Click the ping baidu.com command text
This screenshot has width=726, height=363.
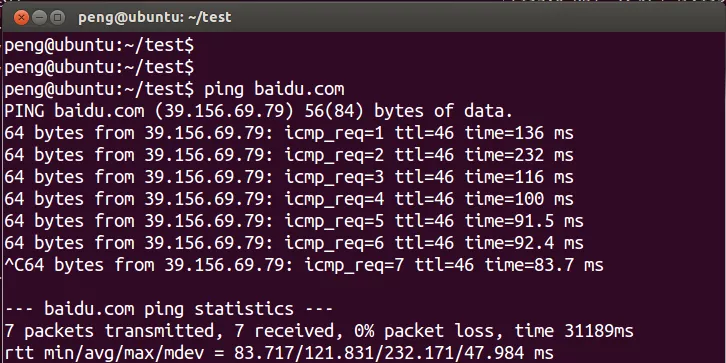click(x=274, y=89)
